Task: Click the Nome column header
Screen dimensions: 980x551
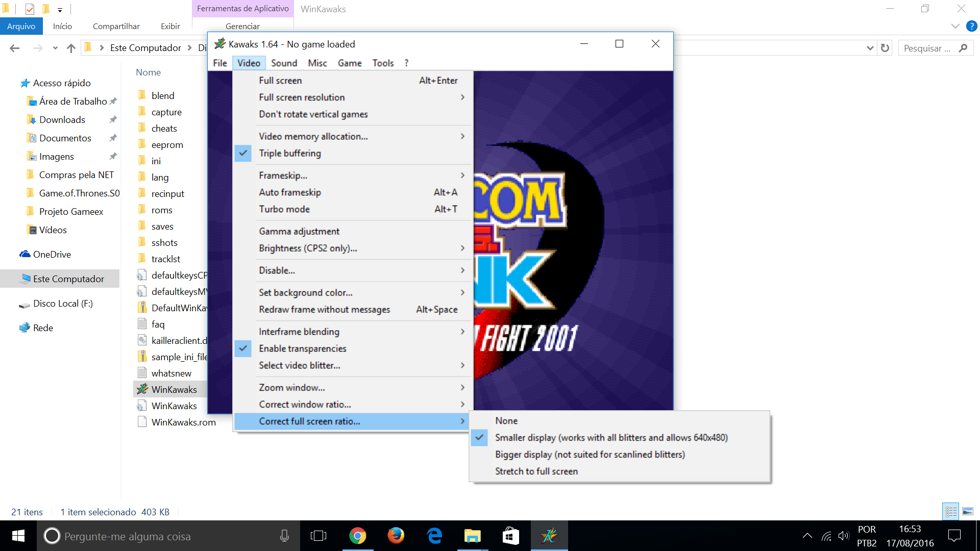Action: click(x=148, y=72)
